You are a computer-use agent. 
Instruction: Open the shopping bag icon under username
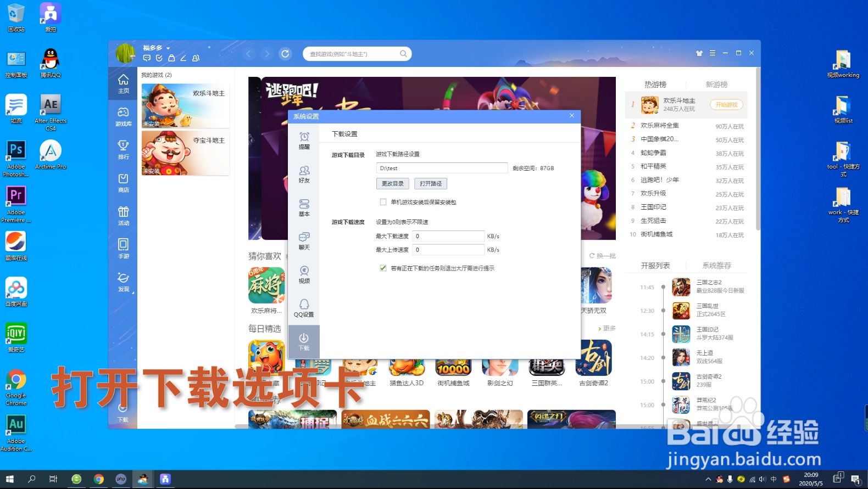pos(171,58)
